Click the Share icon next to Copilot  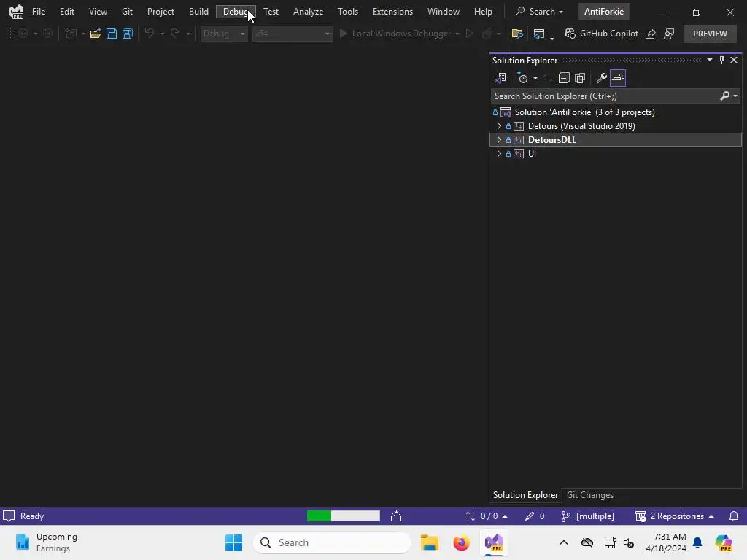tap(650, 34)
